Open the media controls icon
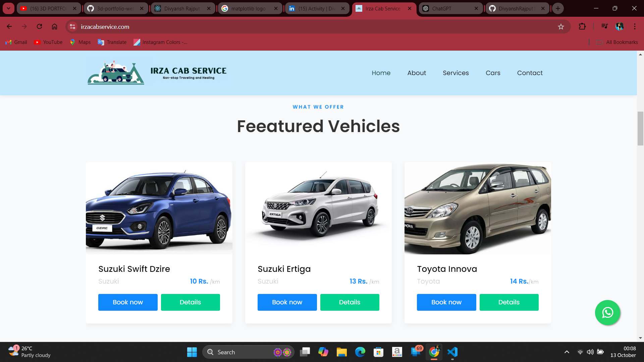The image size is (644, 362). pyautogui.click(x=604, y=26)
